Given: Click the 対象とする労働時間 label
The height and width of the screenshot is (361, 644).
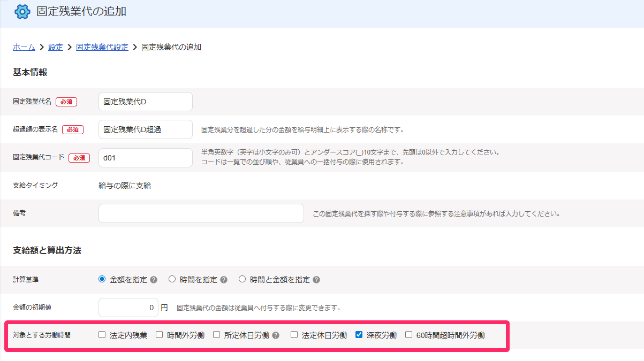Looking at the screenshot, I should [x=42, y=335].
